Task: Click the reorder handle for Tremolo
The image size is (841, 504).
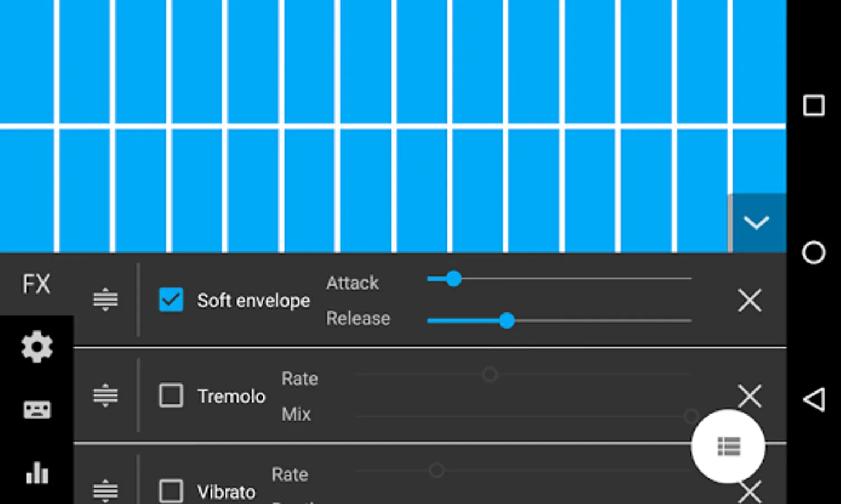Action: [105, 395]
